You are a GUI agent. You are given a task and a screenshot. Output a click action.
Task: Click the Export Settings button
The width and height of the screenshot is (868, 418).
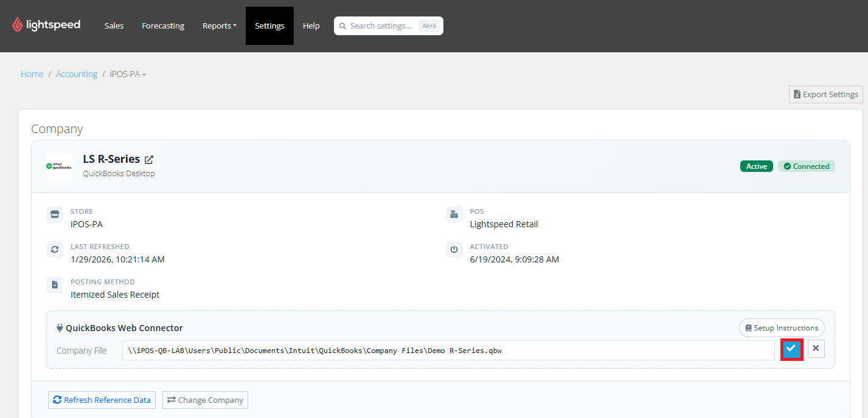(826, 94)
